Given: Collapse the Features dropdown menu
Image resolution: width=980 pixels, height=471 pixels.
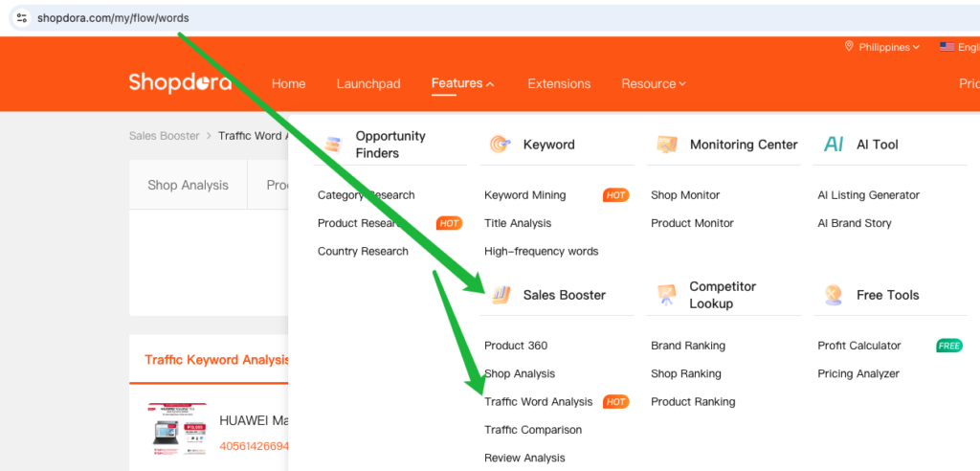Looking at the screenshot, I should [x=462, y=83].
